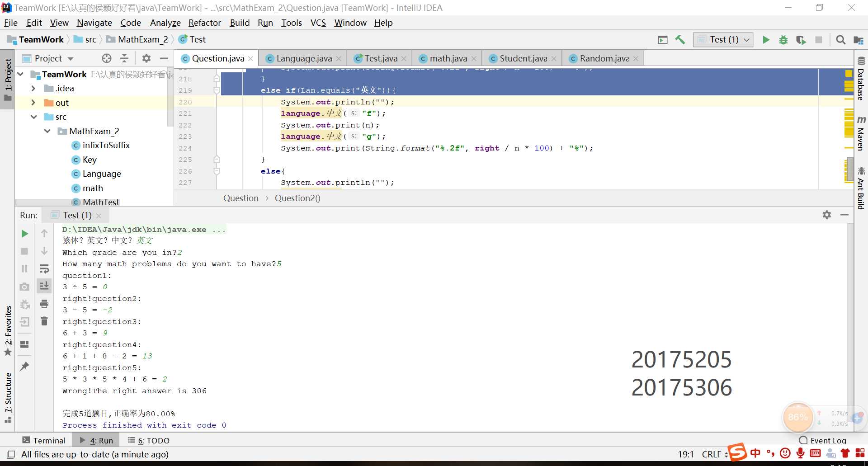Open Search Everywhere magnifier icon

[x=841, y=40]
